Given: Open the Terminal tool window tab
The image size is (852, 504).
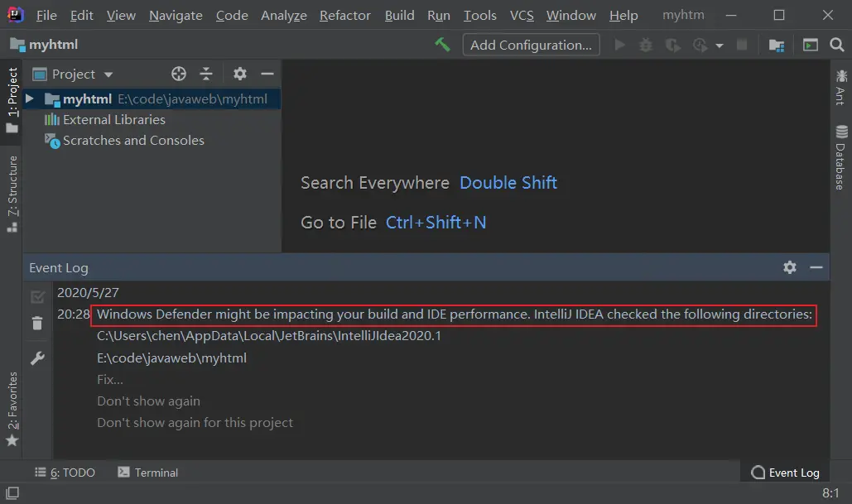Looking at the screenshot, I should click(147, 473).
